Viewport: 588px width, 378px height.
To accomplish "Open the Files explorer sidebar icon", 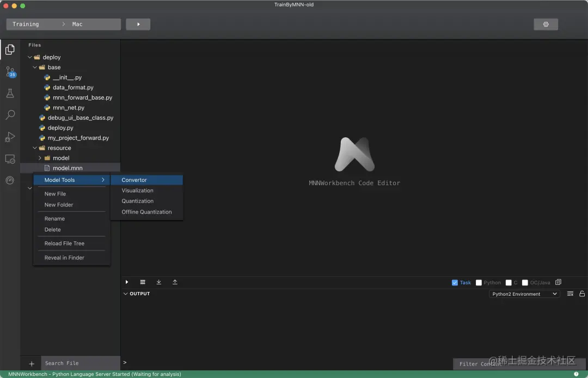I will tap(10, 50).
